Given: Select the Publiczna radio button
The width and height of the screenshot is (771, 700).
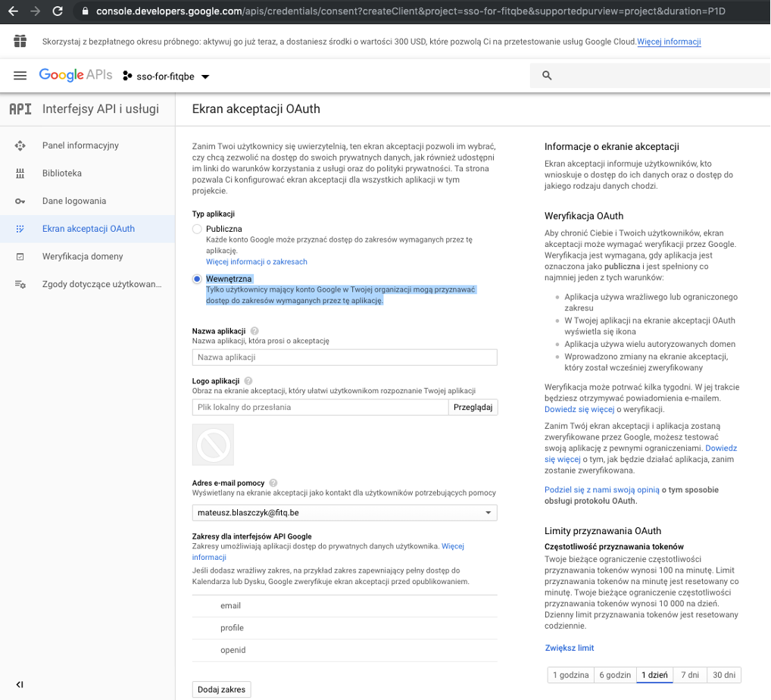Looking at the screenshot, I should point(197,229).
